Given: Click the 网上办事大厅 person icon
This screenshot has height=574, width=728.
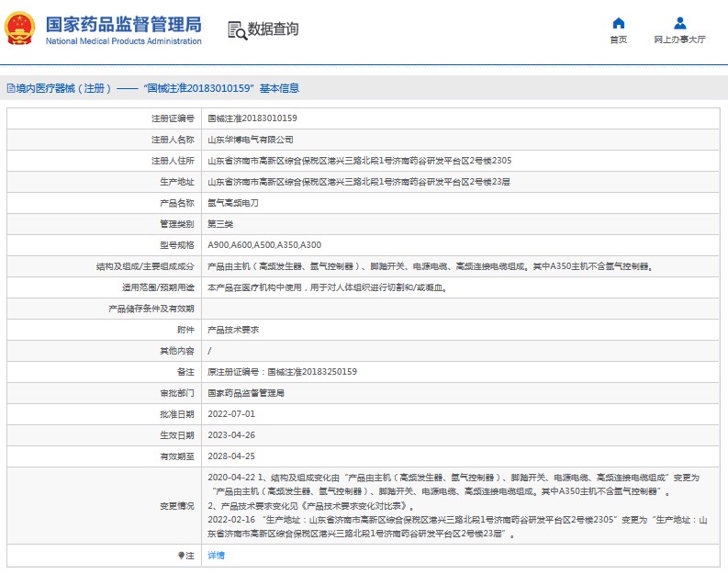Looking at the screenshot, I should pyautogui.click(x=679, y=23).
